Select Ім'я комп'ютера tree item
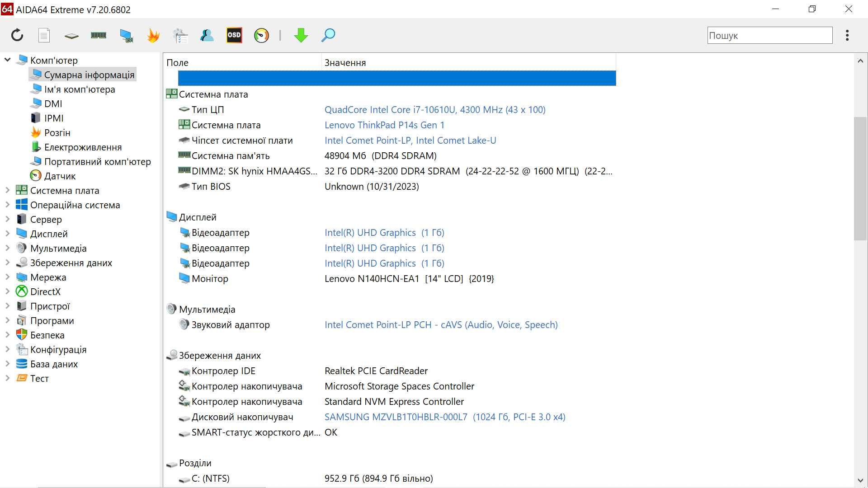Viewport: 868px width, 488px height. [x=80, y=89]
